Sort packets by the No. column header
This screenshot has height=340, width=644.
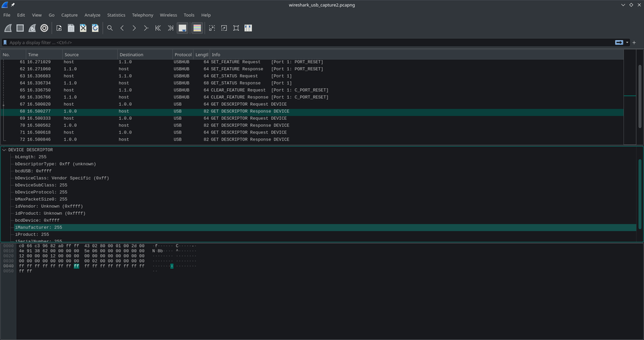coord(13,54)
